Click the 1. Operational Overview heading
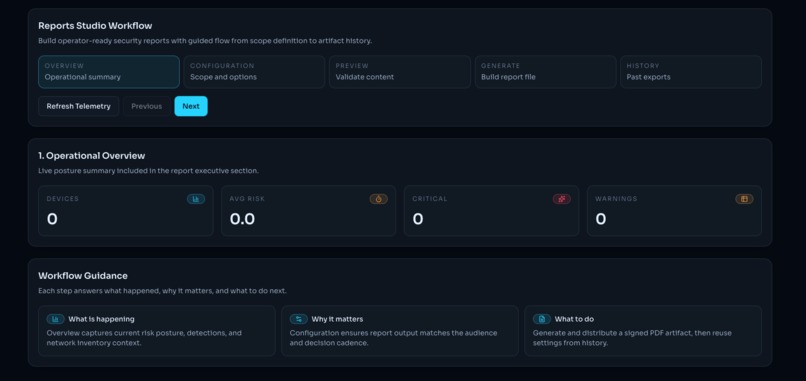Screen dimensions: 806x381 coord(92,156)
